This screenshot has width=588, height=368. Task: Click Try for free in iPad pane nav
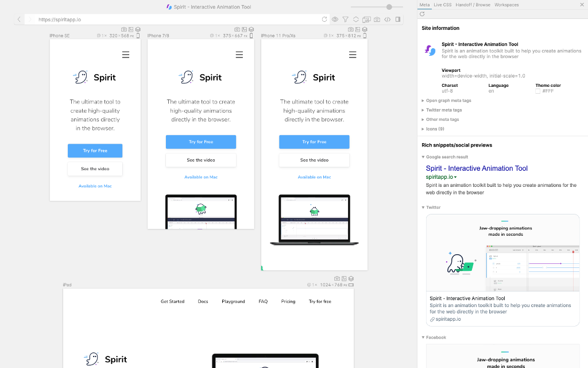[320, 301]
